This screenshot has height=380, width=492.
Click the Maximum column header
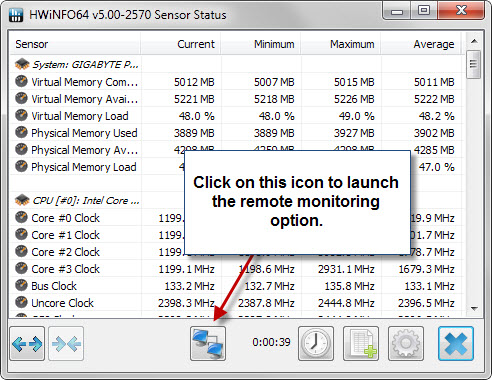tap(341, 44)
